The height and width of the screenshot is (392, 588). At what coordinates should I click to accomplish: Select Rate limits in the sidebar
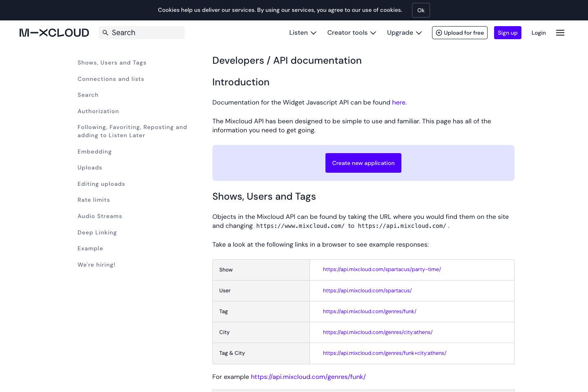tap(94, 200)
